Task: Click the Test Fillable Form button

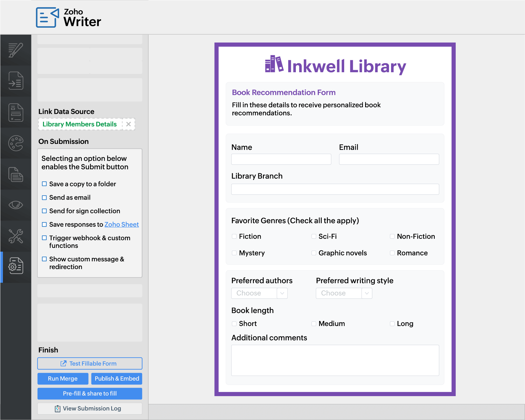Action: pos(90,363)
